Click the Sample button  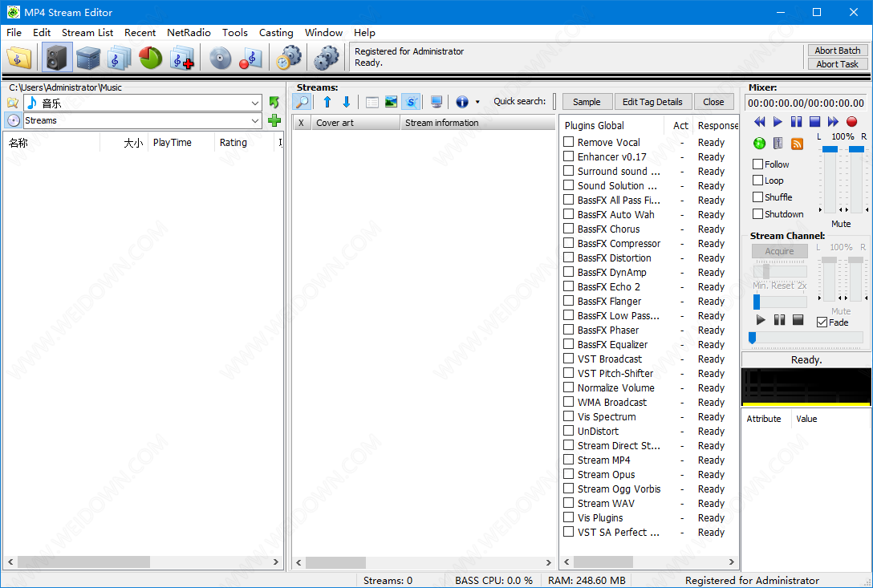pyautogui.click(x=587, y=102)
